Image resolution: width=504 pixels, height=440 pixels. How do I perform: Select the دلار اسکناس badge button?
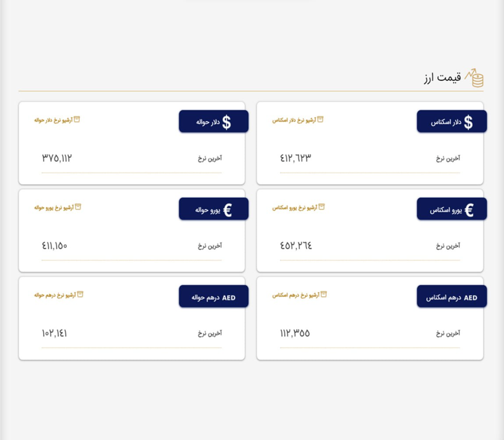[x=452, y=121]
